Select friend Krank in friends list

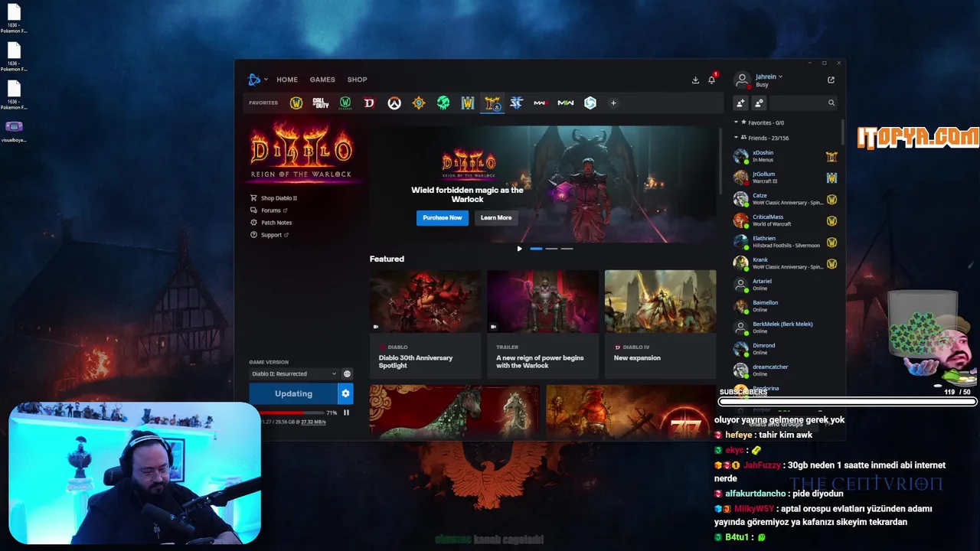786,263
